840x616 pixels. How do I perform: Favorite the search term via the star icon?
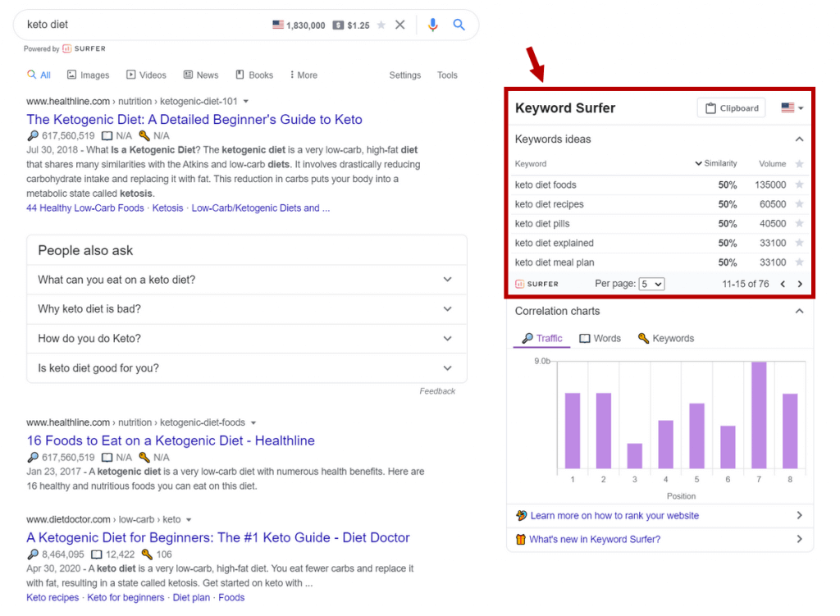tap(381, 24)
